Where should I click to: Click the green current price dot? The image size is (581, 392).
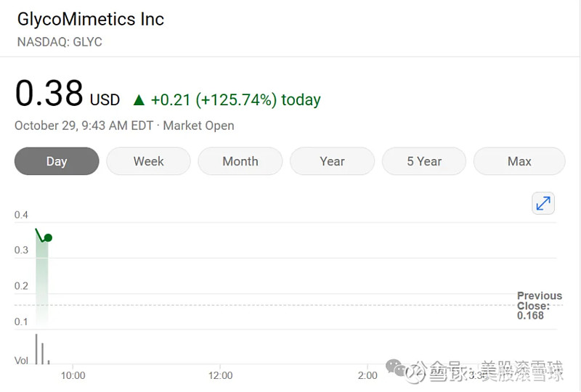click(48, 238)
